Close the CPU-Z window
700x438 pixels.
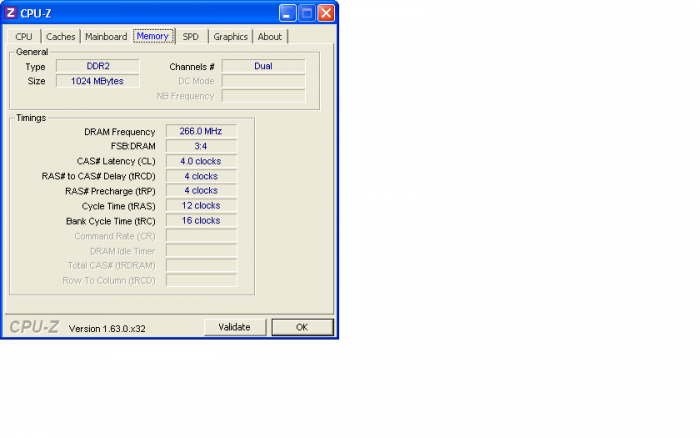[x=326, y=13]
